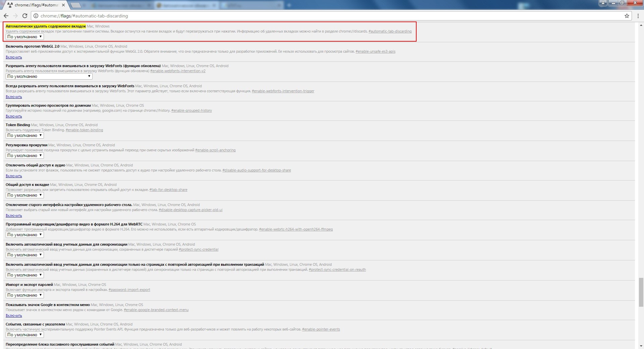Enable Google icon in context menu
The width and height of the screenshot is (644, 349).
(x=14, y=316)
